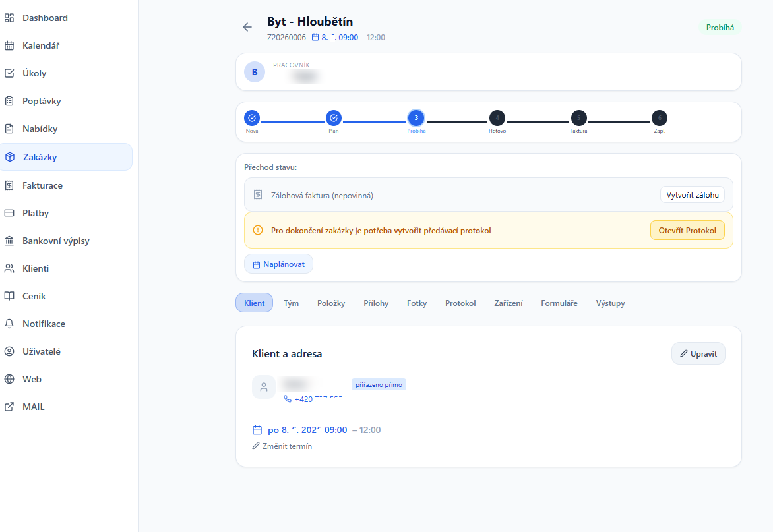
Task: Select step 5 Faktura circle
Action: pos(579,118)
